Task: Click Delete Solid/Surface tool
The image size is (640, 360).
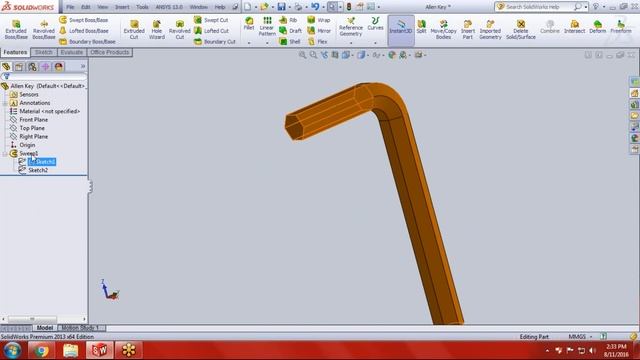Action: [520, 30]
